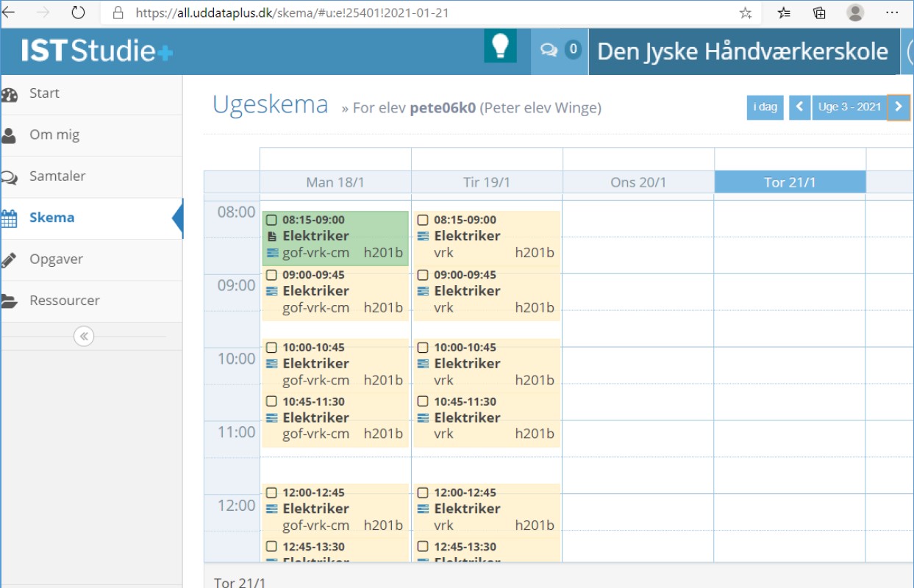Click Tor 21/1 label in bottom panel
The width and height of the screenshot is (914, 588).
(x=240, y=583)
